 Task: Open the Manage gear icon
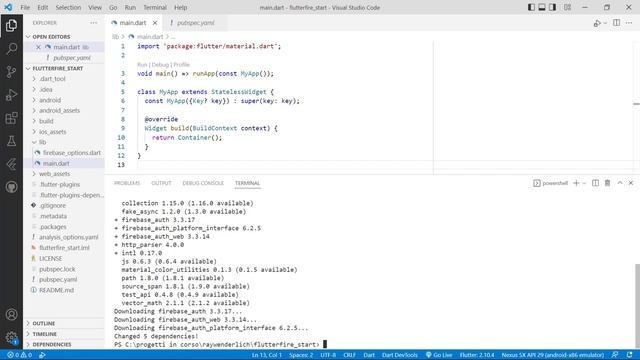pos(11,337)
